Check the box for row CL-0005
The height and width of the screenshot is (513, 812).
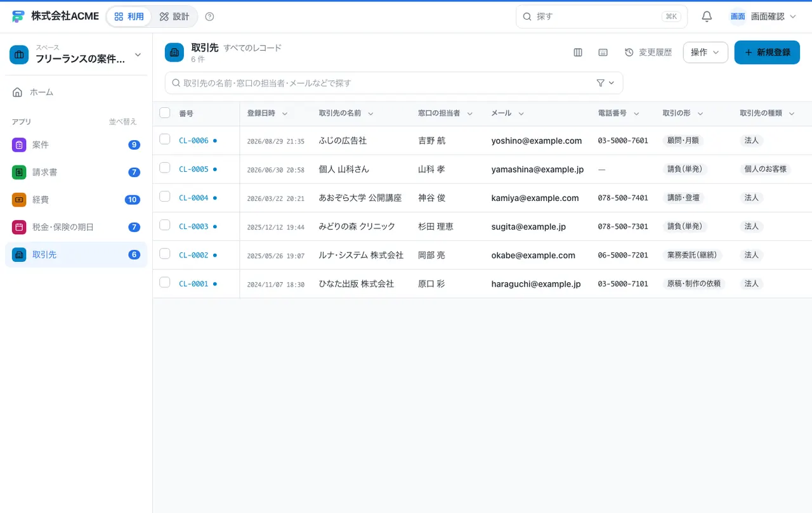165,167
